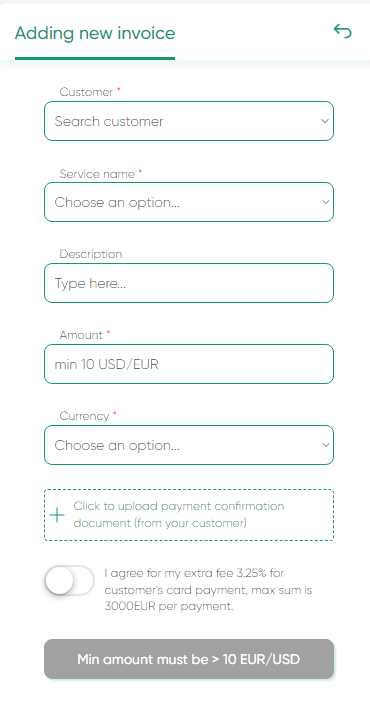Open the Currency selection dropdown
This screenshot has height=714, width=370.
click(189, 445)
